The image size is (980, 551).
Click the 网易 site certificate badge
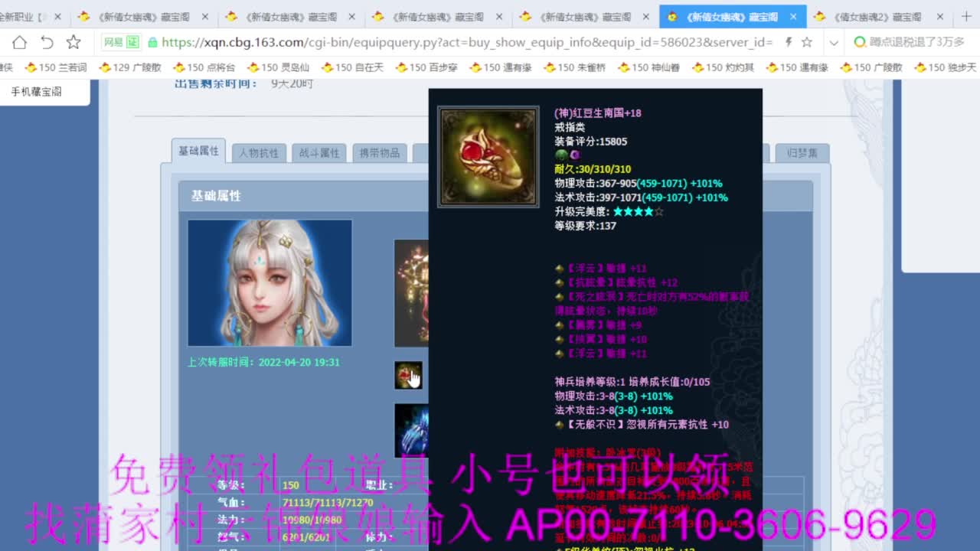point(122,42)
